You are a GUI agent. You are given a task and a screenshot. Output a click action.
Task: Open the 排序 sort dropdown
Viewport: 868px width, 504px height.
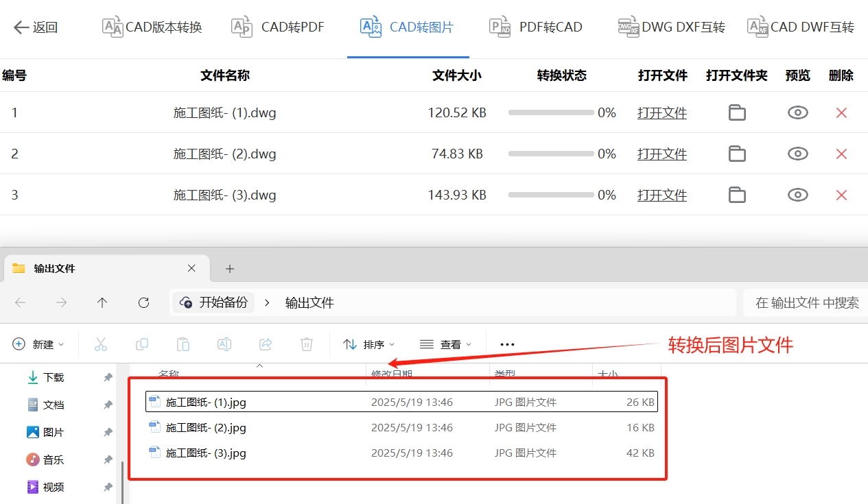click(x=369, y=344)
